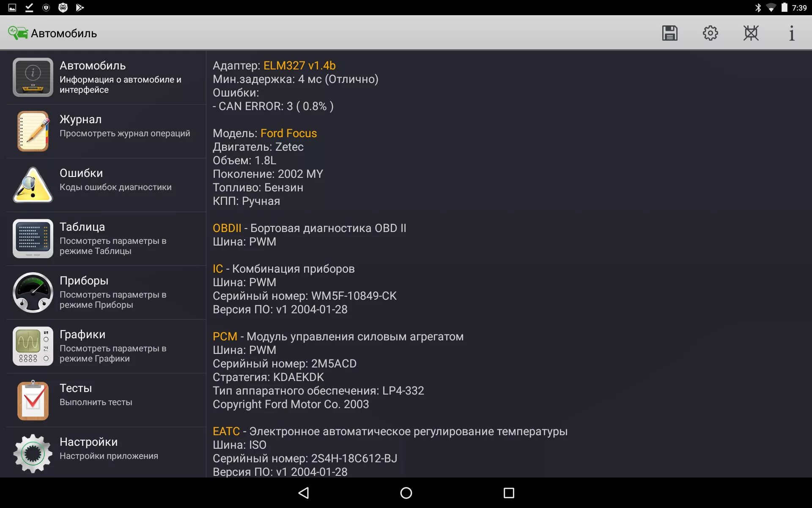This screenshot has height=508, width=812.
Task: Tap the EATC module heading
Action: pos(226,431)
